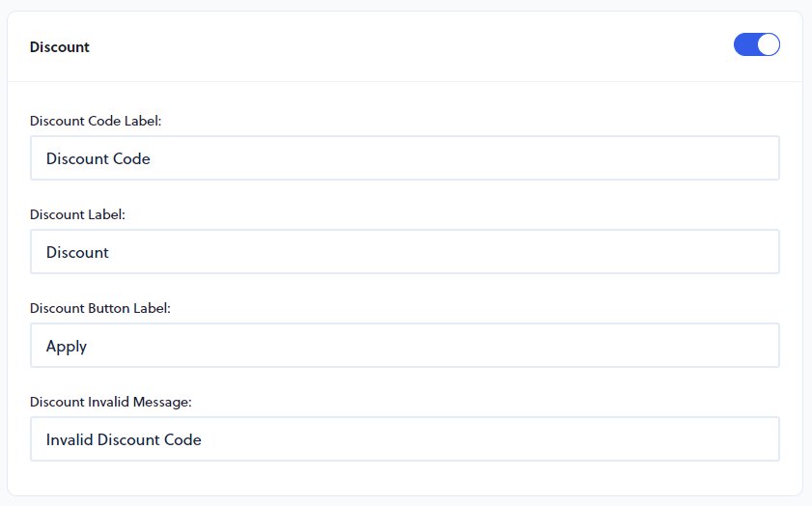
Task: Click the bold Discount section heading
Action: 60,46
